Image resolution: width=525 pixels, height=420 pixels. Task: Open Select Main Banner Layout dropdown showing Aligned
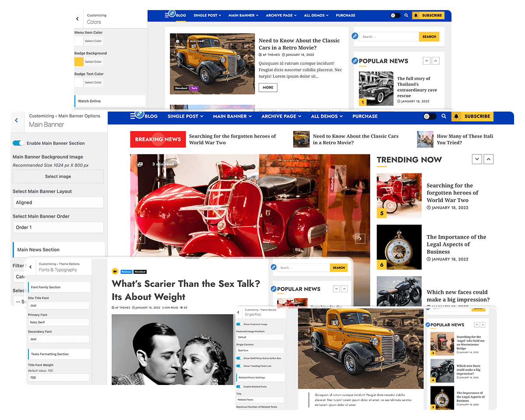click(x=58, y=203)
